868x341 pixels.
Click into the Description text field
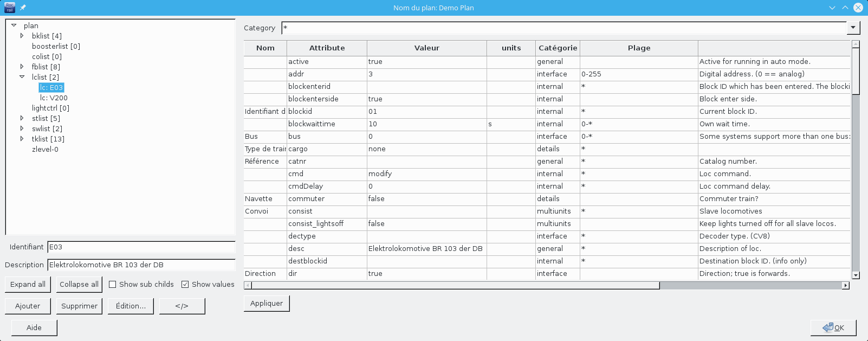[x=141, y=265]
